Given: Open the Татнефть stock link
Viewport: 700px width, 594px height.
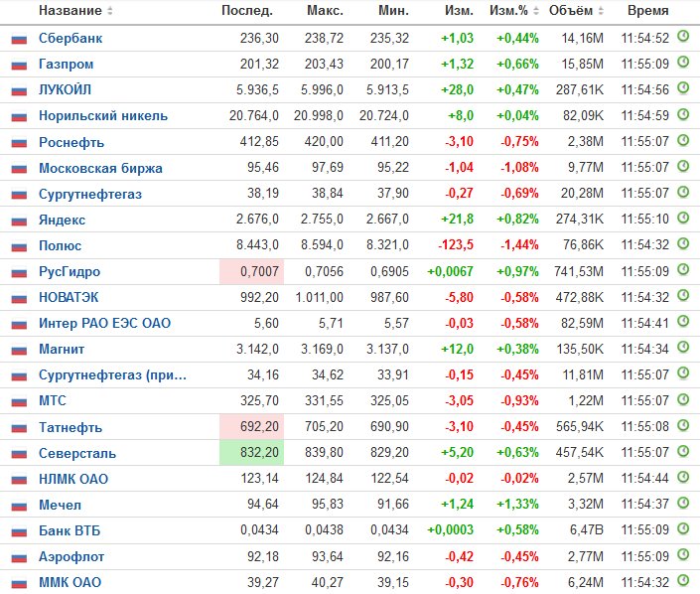Looking at the screenshot, I should coord(70,428).
